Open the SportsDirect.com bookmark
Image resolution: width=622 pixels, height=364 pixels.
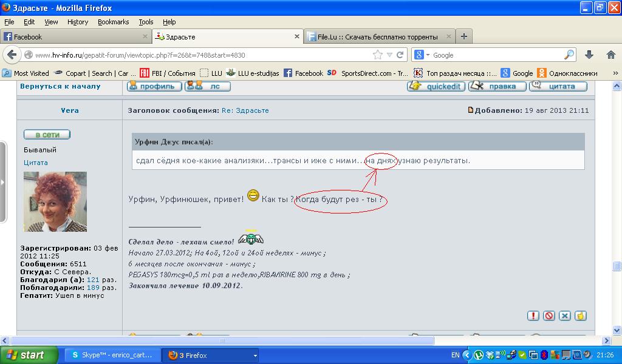(367, 73)
